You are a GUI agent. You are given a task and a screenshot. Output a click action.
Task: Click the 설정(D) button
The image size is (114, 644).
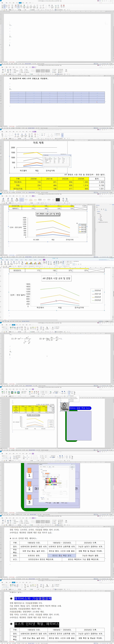[72, 467]
